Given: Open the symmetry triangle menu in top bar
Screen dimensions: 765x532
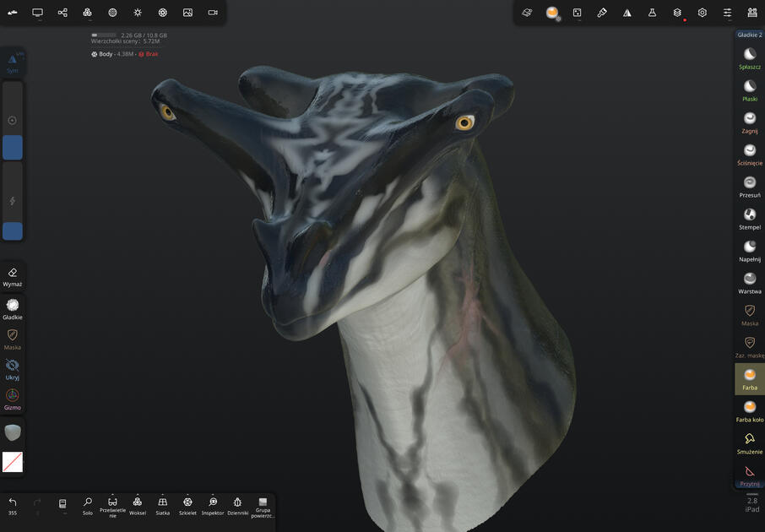Looking at the screenshot, I should [627, 13].
